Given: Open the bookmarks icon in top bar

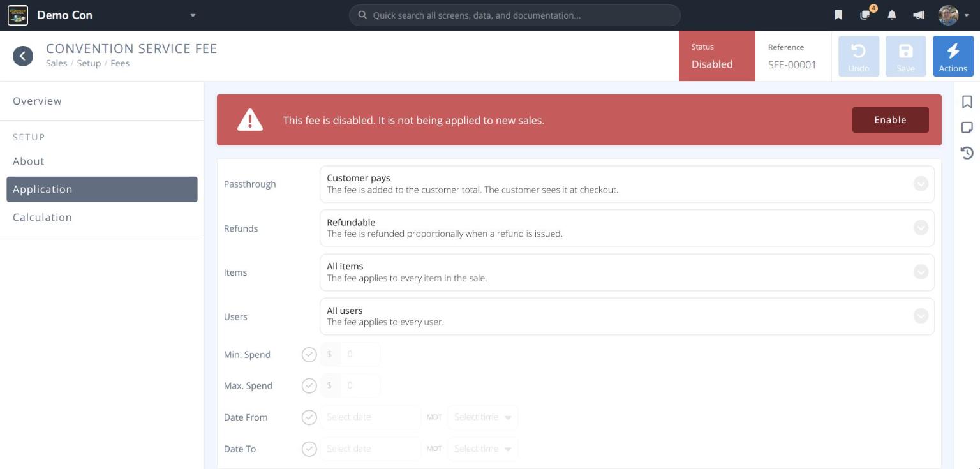Looking at the screenshot, I should coord(838,15).
